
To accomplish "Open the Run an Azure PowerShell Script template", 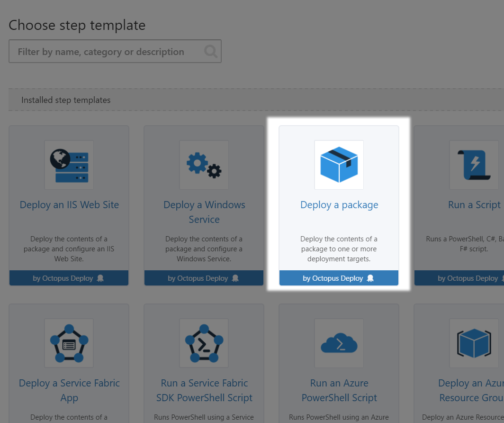I will pyautogui.click(x=339, y=390).
